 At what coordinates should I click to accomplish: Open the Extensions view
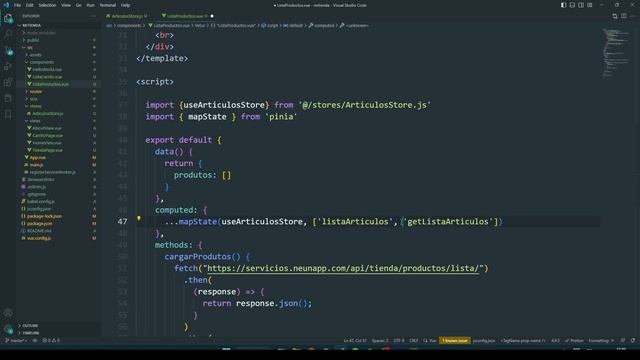tap(8, 82)
